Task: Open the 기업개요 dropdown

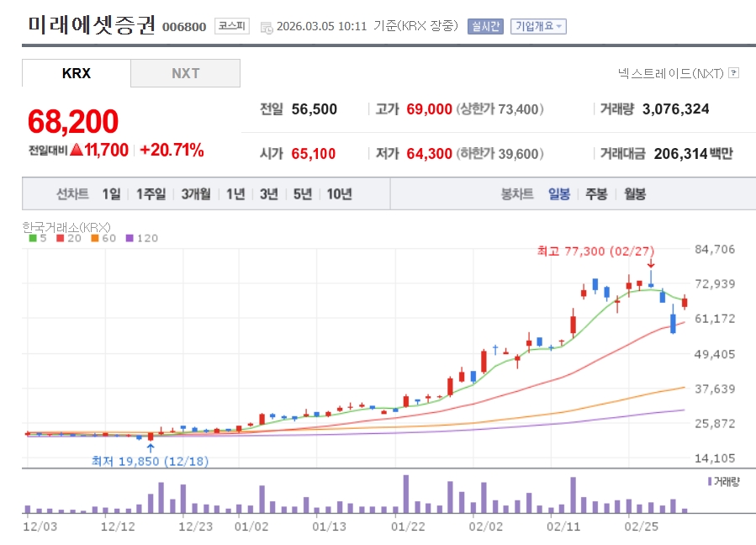Action: pos(538,26)
